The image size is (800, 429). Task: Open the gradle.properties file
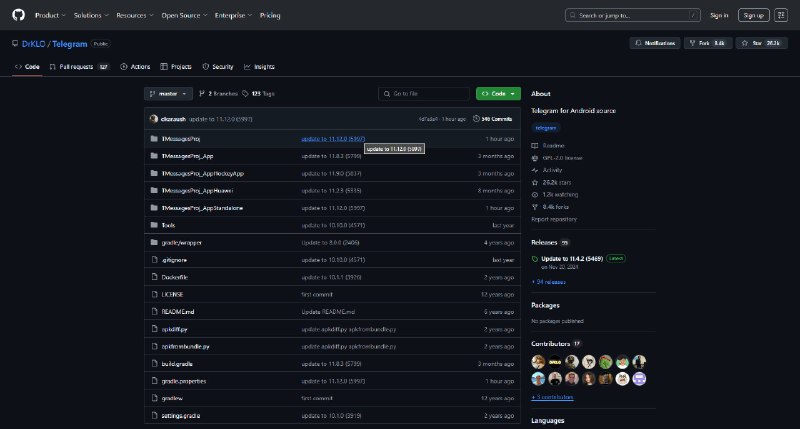click(x=184, y=381)
